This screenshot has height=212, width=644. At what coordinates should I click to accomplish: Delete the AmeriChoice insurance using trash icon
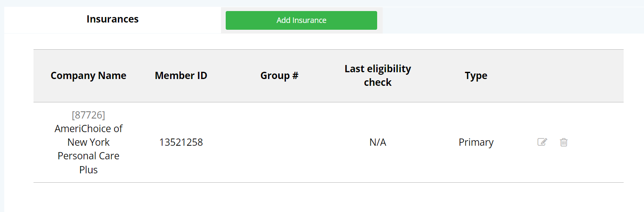(563, 142)
